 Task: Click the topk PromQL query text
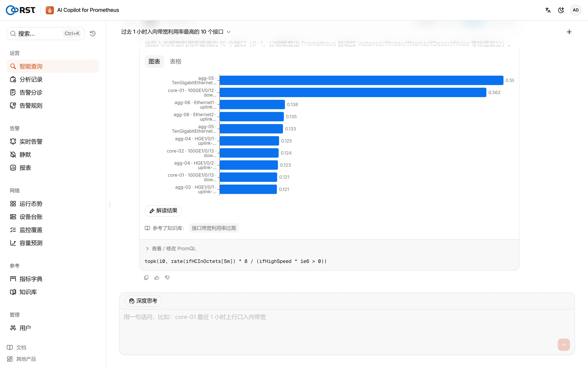point(235,261)
